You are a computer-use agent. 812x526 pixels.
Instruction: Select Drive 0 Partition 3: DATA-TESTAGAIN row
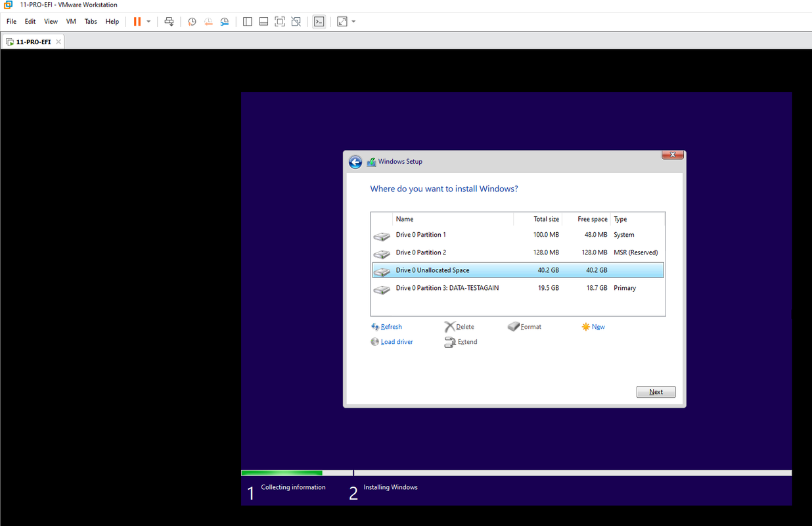coord(518,288)
